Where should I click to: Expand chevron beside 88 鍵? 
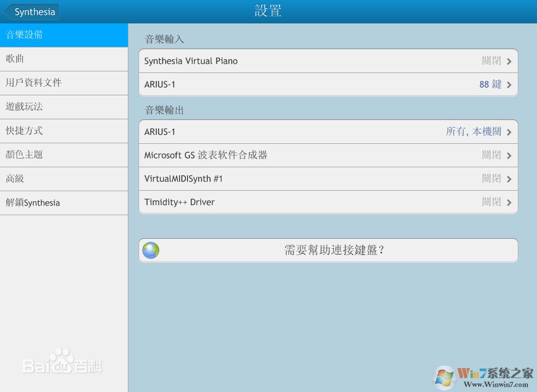(x=509, y=85)
